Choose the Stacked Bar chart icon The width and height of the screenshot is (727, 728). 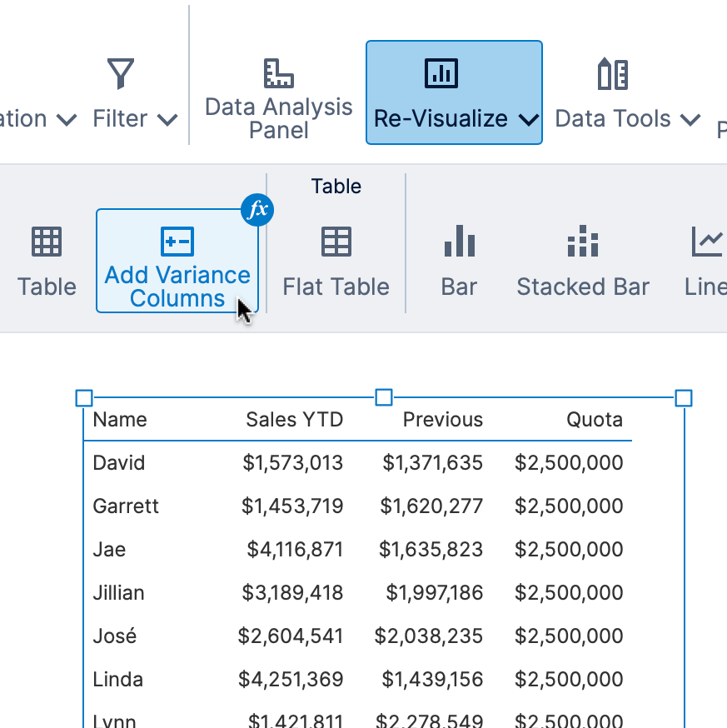point(582,242)
